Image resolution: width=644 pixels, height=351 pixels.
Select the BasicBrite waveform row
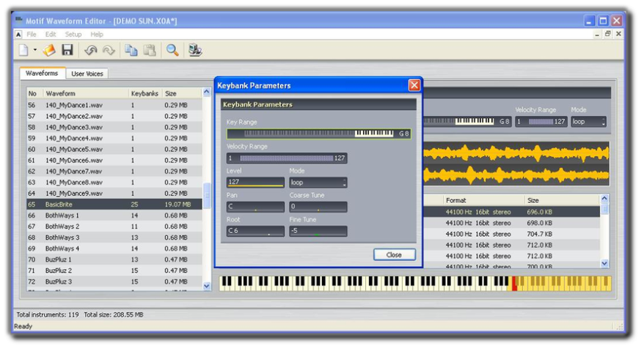pos(114,204)
